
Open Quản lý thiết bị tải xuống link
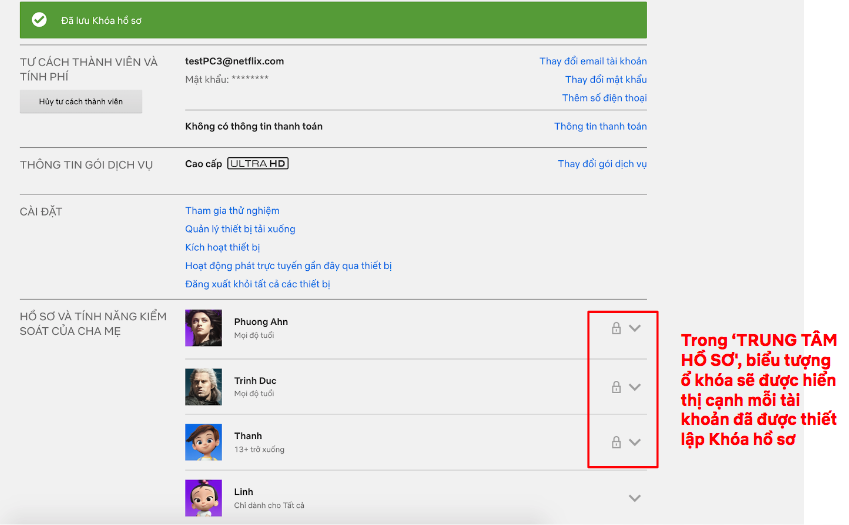(240, 229)
